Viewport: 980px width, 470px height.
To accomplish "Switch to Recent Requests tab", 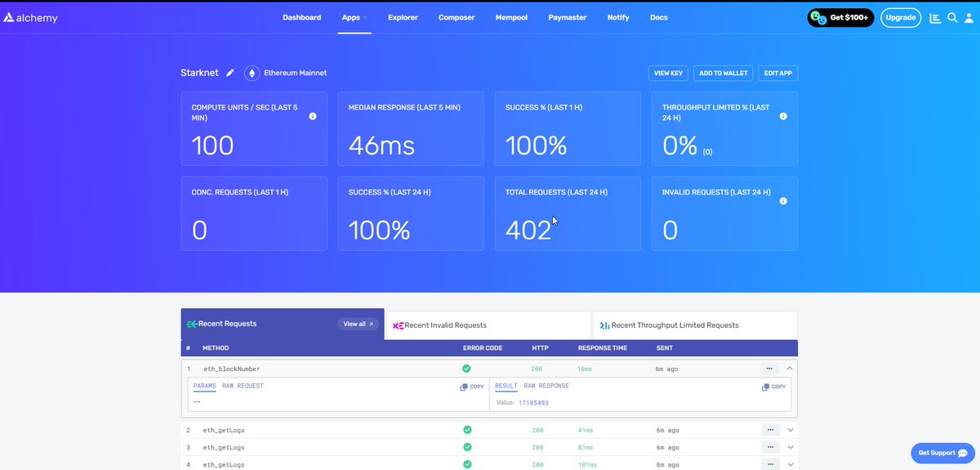I will (x=283, y=324).
